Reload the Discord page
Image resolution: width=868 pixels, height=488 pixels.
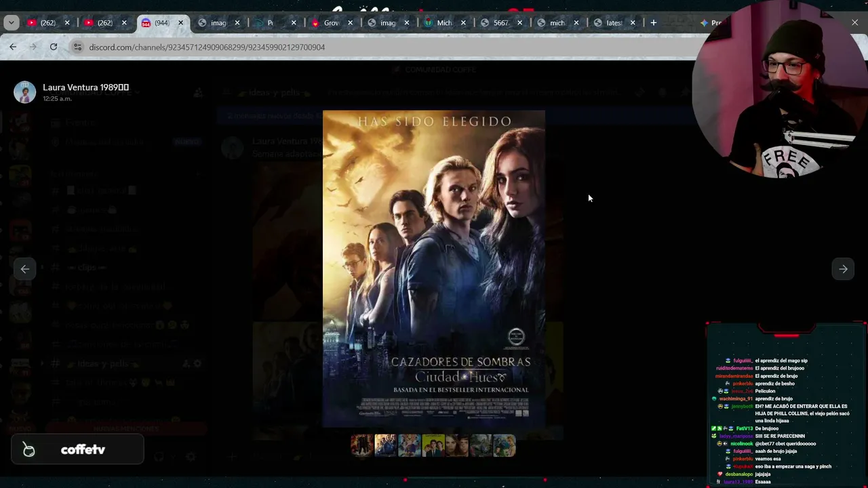[54, 47]
